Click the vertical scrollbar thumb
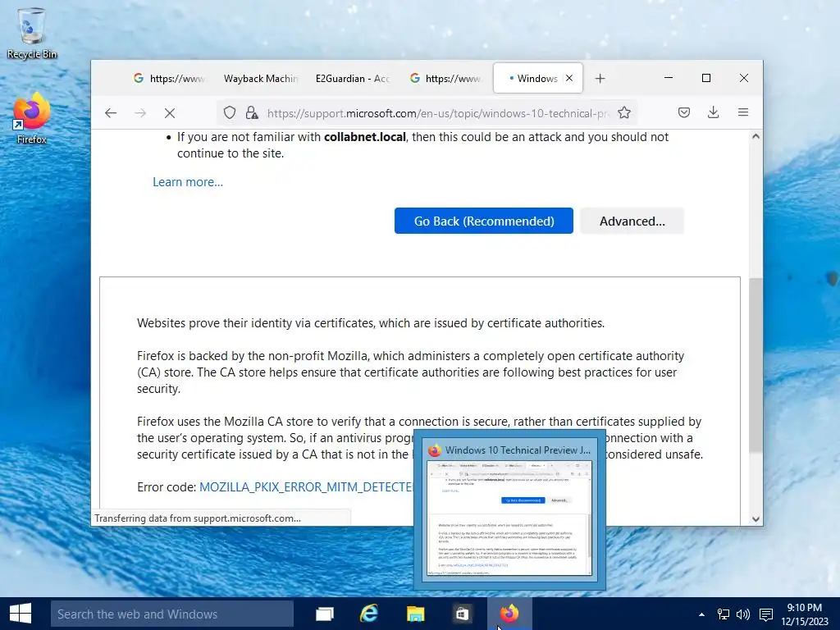Screen dimensions: 840x630 coord(756,364)
